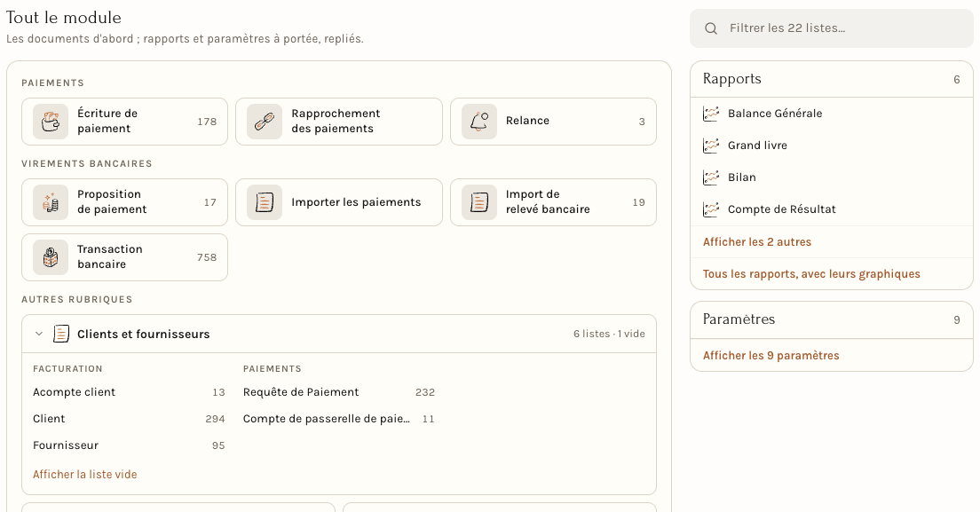Click the Import de relevé bancaire icon
The width and height of the screenshot is (980, 512).
point(479,202)
